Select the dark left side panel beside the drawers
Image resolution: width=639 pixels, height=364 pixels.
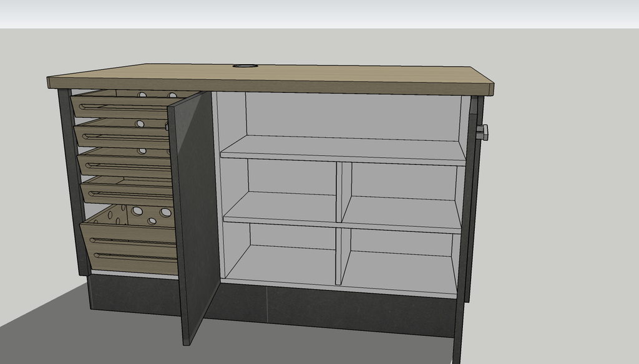click(74, 183)
